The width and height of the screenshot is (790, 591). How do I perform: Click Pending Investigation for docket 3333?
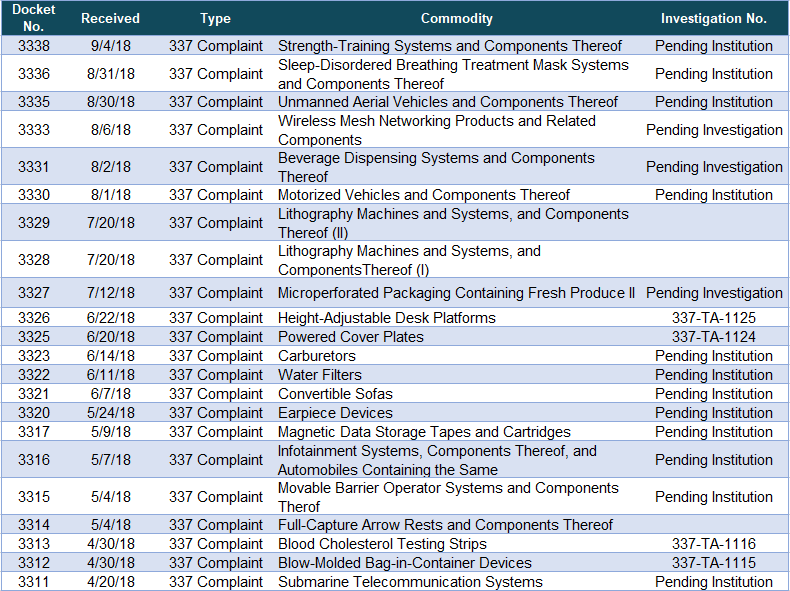714,130
